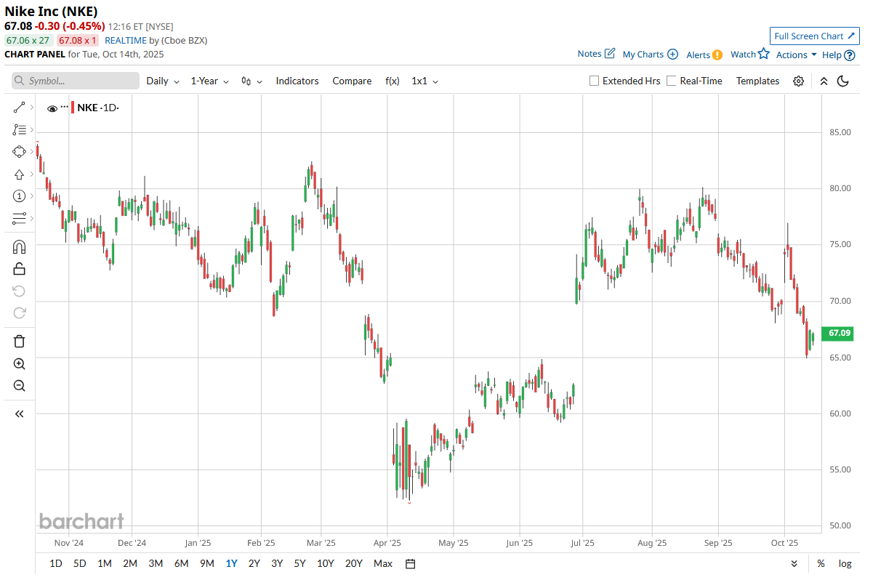Select the 6M time range
Image resolution: width=873 pixels, height=588 pixels.
[181, 563]
